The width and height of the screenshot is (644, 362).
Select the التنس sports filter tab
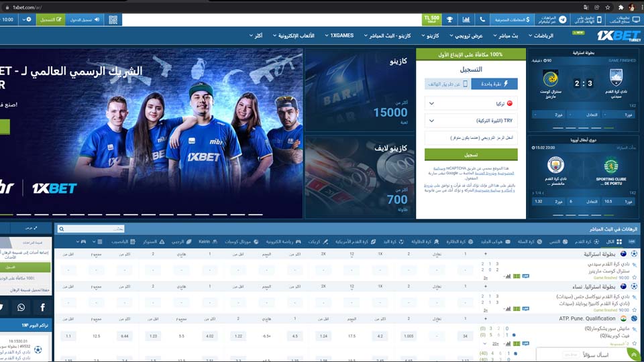557,242
